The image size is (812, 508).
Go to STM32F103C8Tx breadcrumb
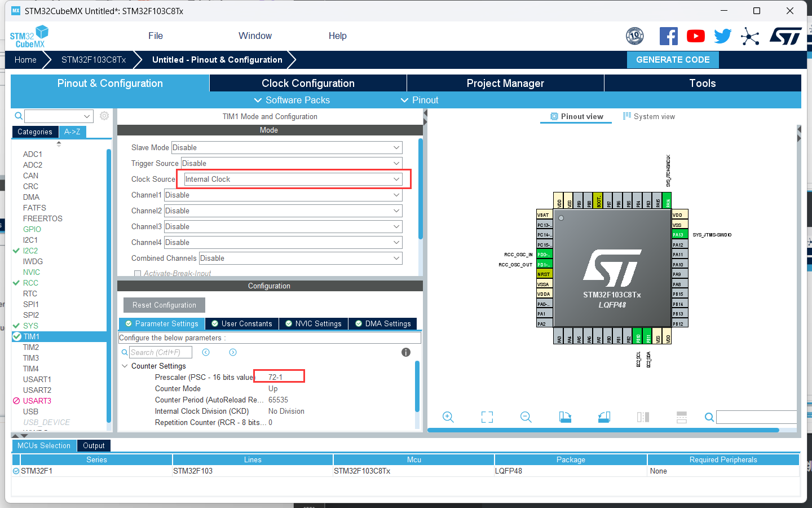point(94,60)
